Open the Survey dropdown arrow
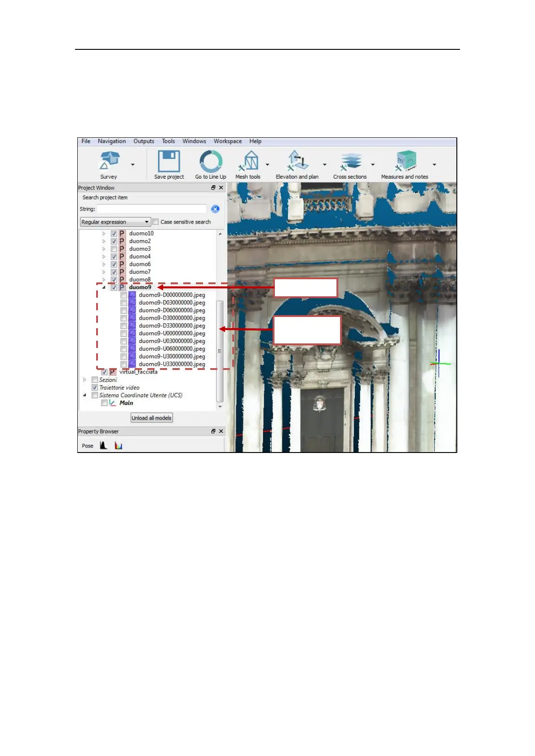The height and width of the screenshot is (756, 535). tap(133, 165)
